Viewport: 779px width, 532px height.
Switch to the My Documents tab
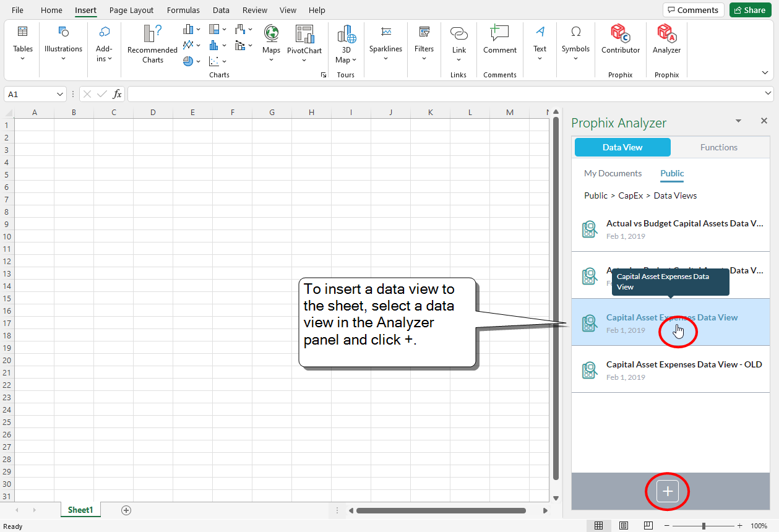[613, 173]
